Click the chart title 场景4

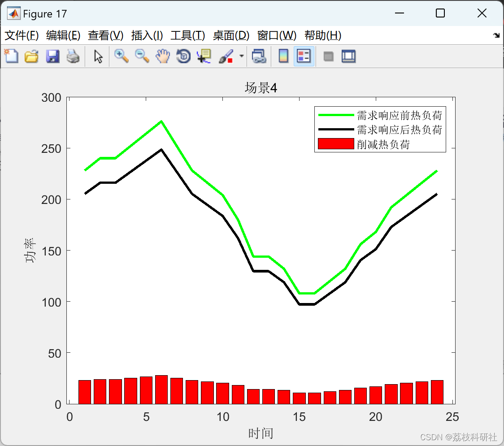(x=261, y=88)
